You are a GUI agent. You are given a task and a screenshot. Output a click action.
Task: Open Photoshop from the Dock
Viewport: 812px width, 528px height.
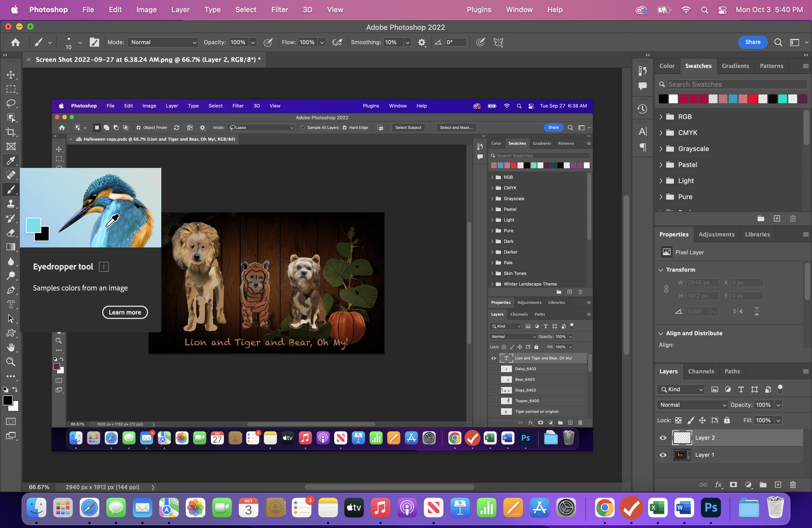click(711, 508)
